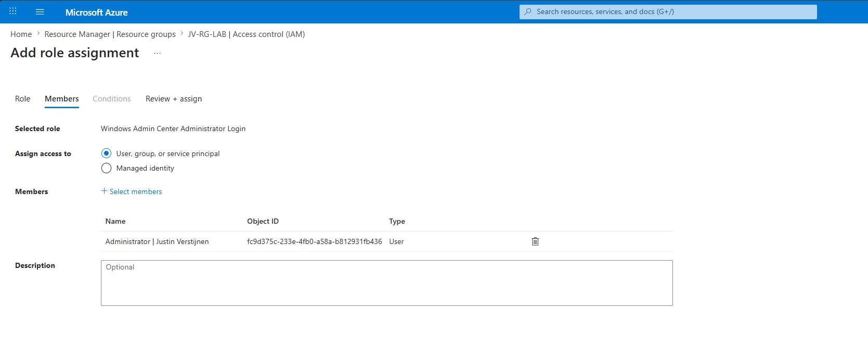
Task: Click the Description field label
Action: [x=35, y=265]
